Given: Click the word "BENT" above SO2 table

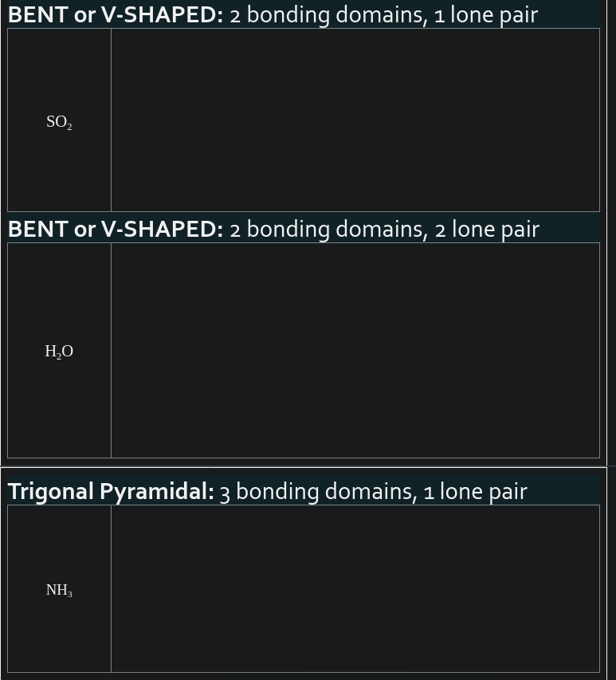Looking at the screenshot, I should click(x=37, y=15).
